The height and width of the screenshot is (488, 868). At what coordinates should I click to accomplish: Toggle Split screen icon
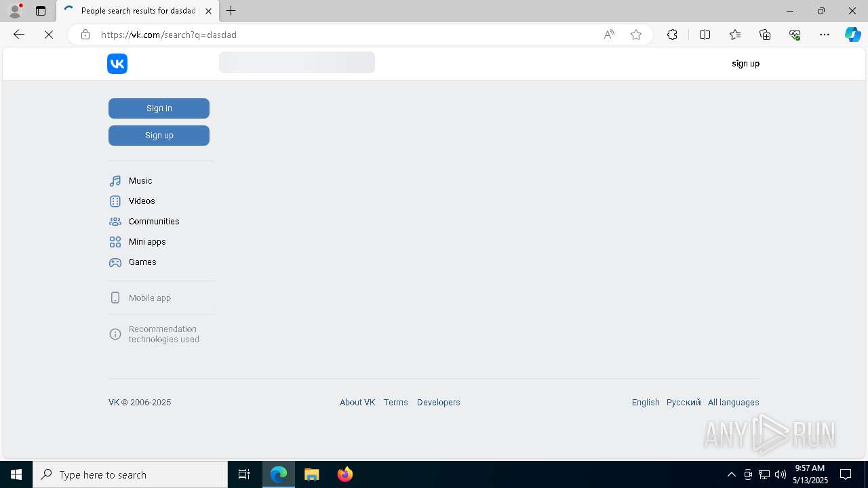[705, 35]
